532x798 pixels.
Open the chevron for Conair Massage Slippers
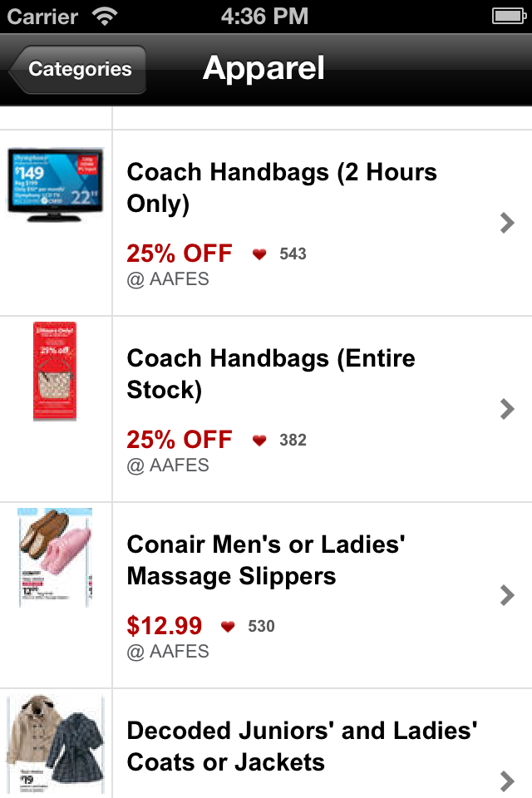pyautogui.click(x=507, y=595)
